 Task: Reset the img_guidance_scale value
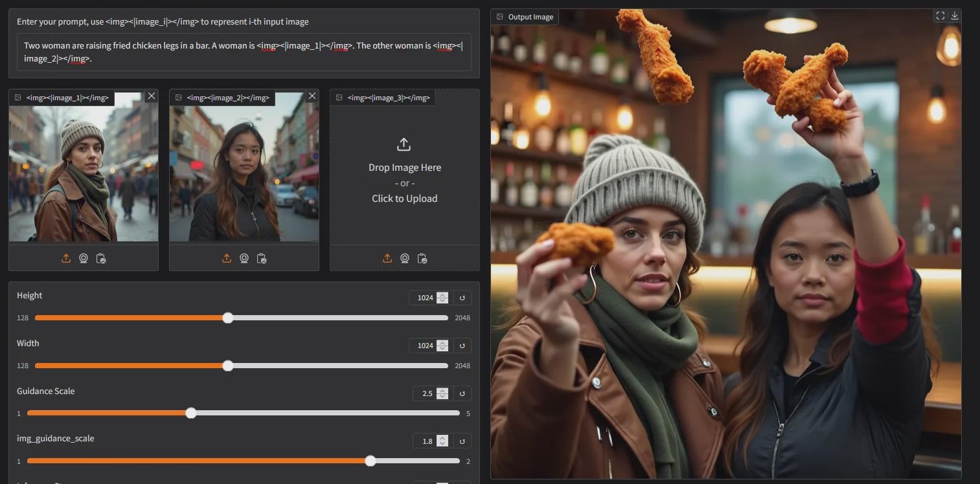click(x=462, y=441)
